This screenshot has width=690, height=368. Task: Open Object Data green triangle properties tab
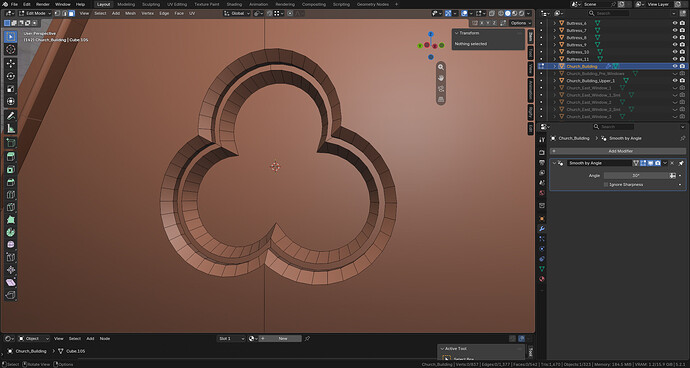point(542,269)
